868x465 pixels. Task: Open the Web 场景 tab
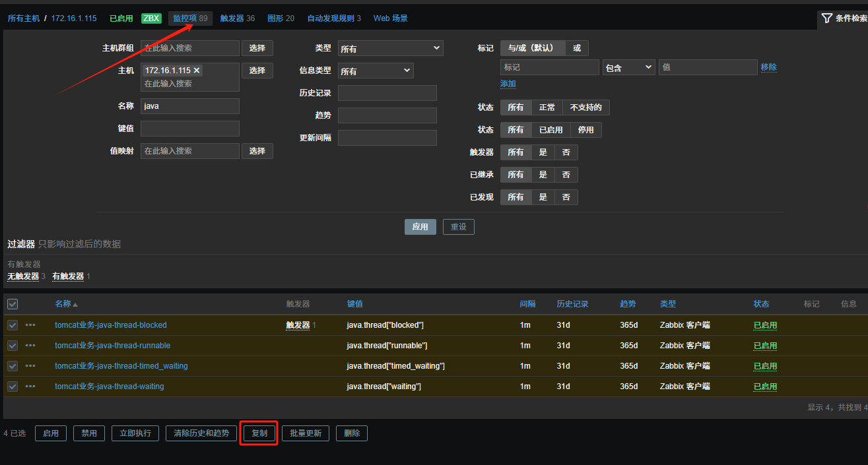click(x=391, y=18)
